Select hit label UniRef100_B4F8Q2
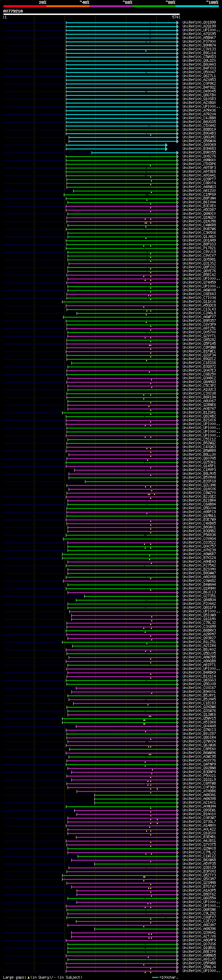 point(199,88)
